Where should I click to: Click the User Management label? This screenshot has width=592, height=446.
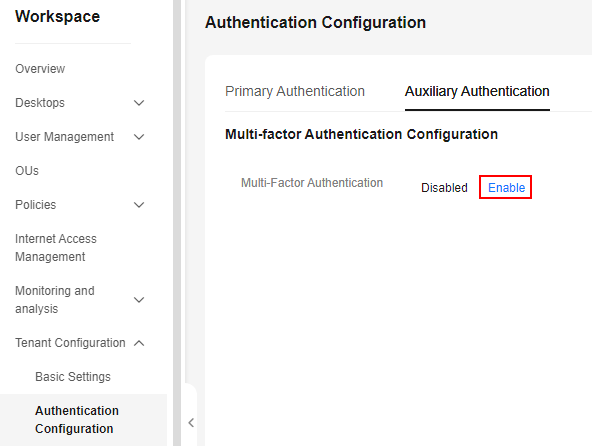point(65,137)
